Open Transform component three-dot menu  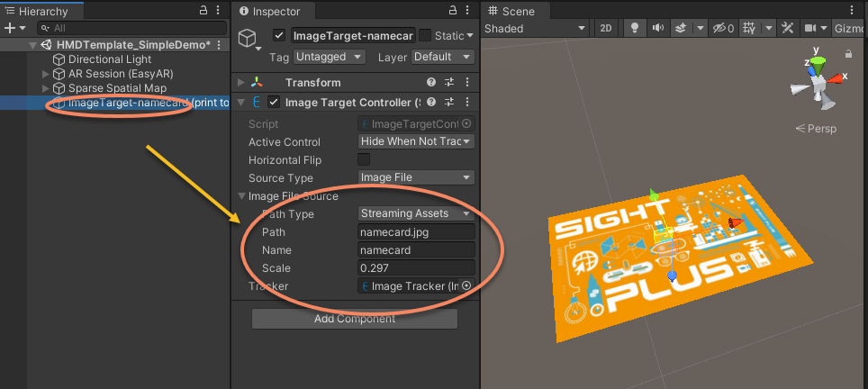pos(468,83)
